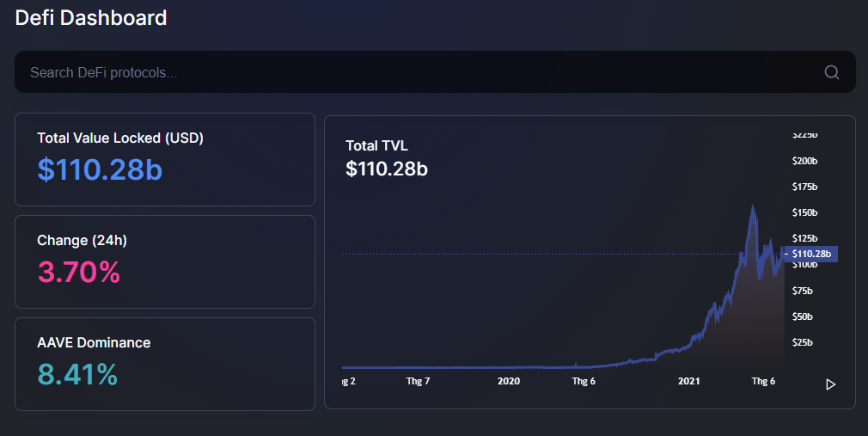Click the $110.28b price marker on axis
Image resolution: width=868 pixels, height=436 pixels.
[811, 255]
